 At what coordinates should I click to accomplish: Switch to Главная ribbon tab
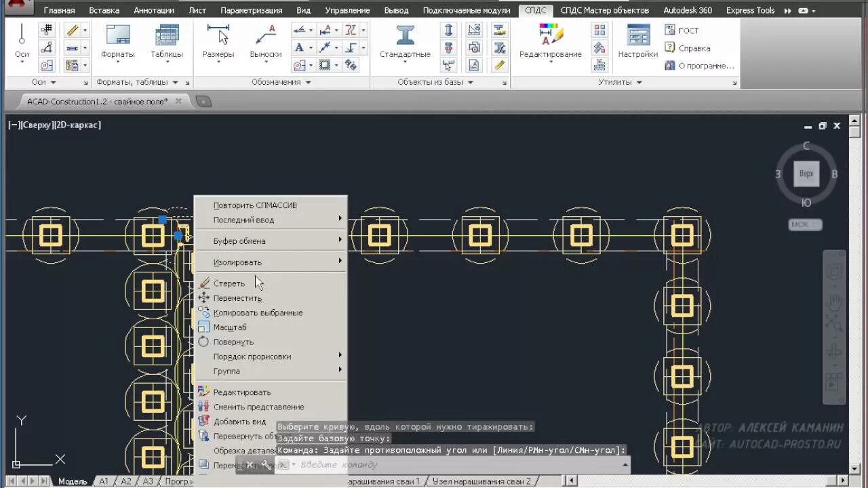pos(59,11)
